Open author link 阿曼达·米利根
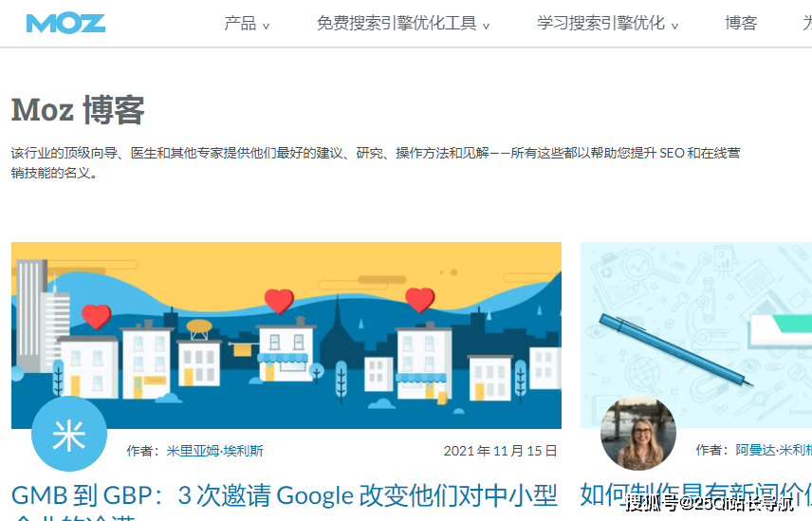 coord(774,451)
